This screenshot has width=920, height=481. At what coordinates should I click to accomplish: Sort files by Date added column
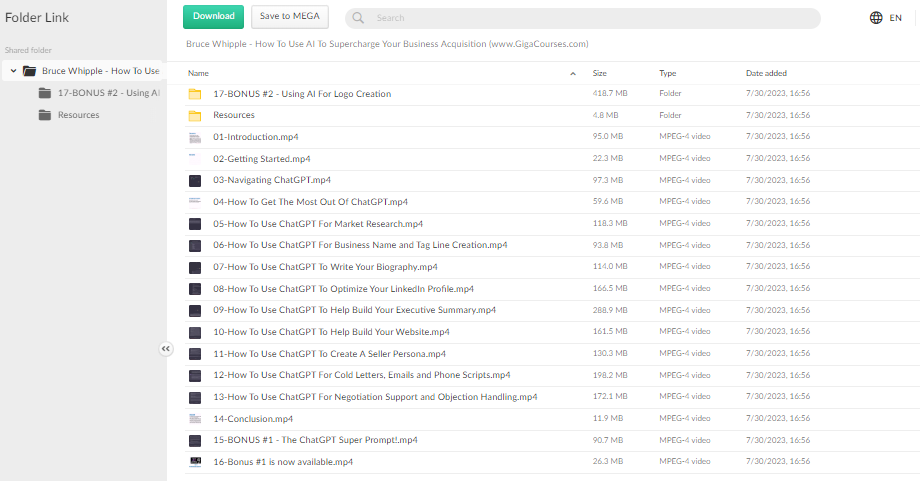[x=766, y=74]
